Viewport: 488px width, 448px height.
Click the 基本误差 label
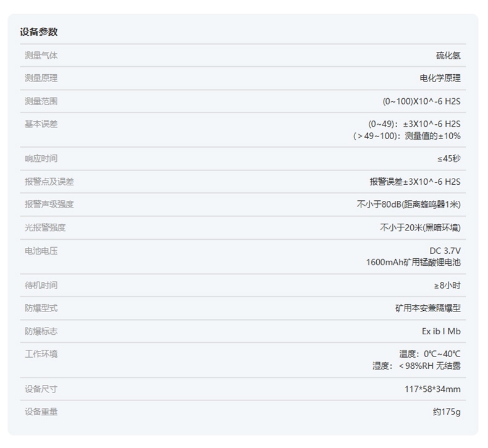click(x=41, y=124)
